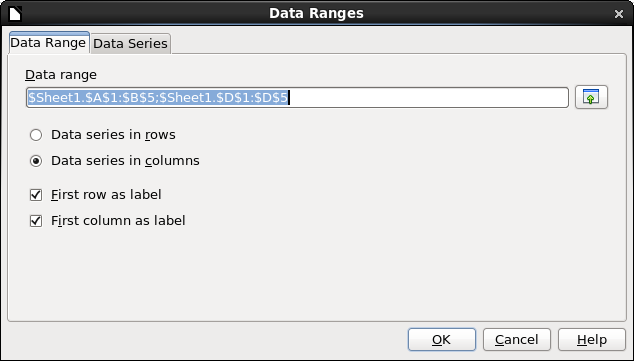Close the Data Ranges dialog
This screenshot has height=361, width=634.
[x=619, y=14]
